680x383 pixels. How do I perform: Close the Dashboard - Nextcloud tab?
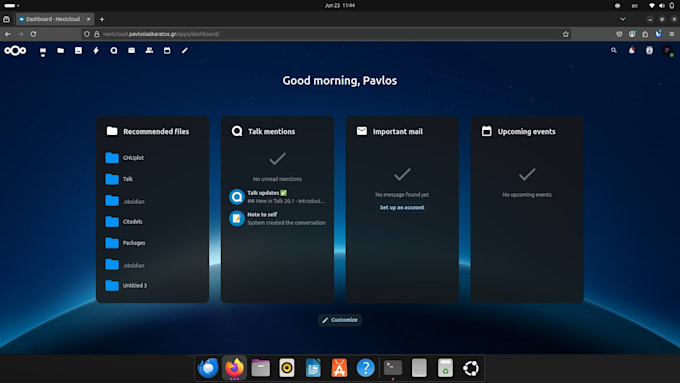(88, 19)
